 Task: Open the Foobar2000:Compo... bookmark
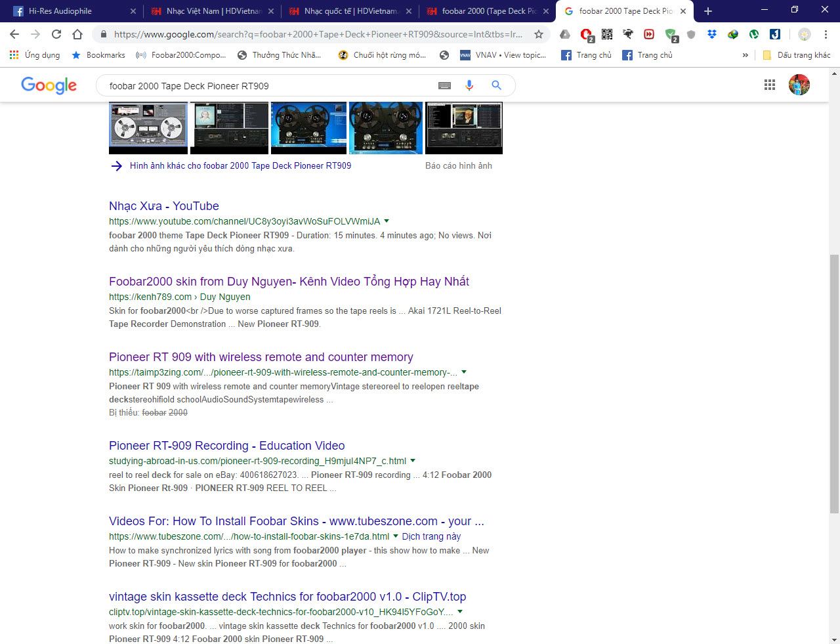pos(181,55)
